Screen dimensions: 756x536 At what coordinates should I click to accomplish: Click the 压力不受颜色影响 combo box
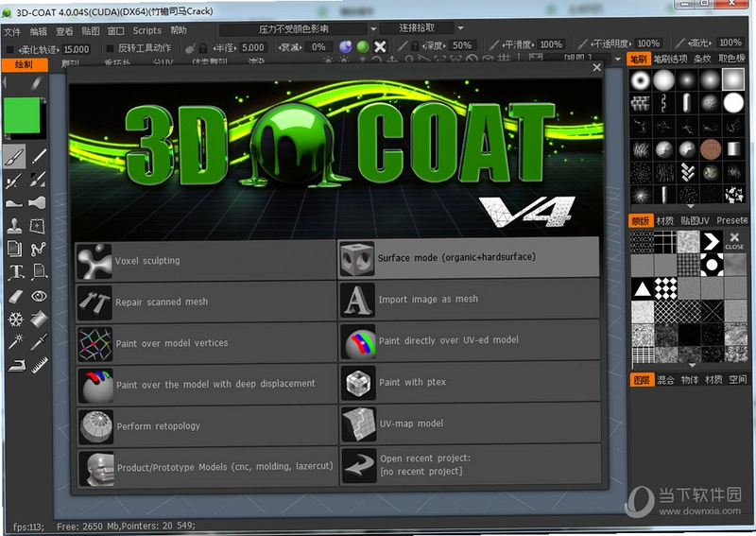coord(294,29)
